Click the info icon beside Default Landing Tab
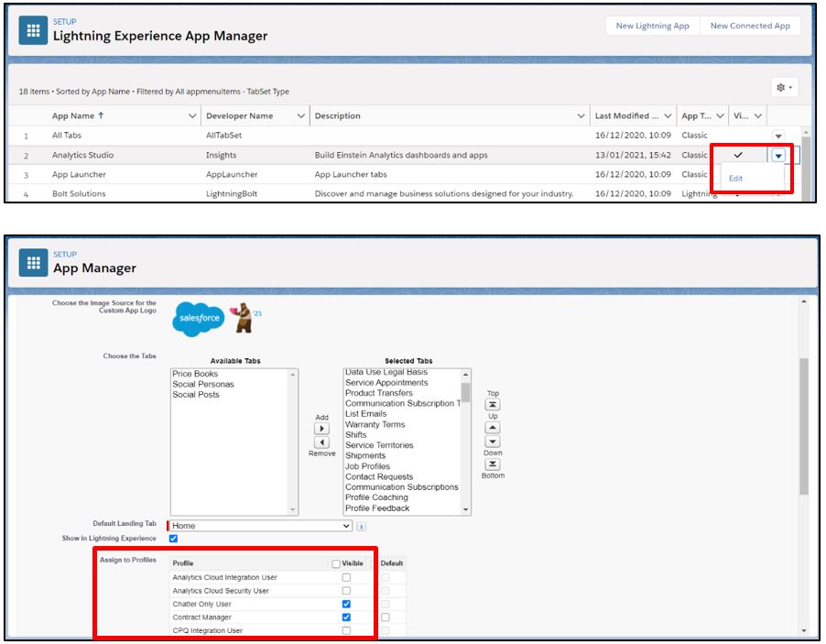 click(361, 526)
